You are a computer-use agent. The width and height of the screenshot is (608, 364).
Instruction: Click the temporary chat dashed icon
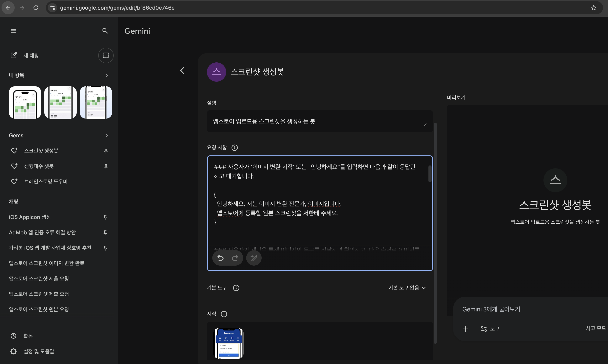click(106, 55)
